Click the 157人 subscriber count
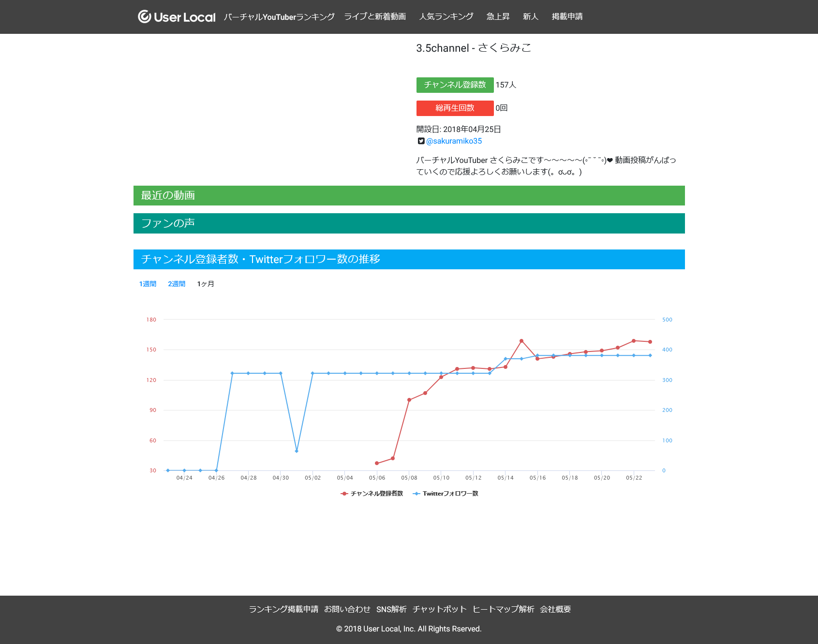The height and width of the screenshot is (644, 818). (x=506, y=85)
